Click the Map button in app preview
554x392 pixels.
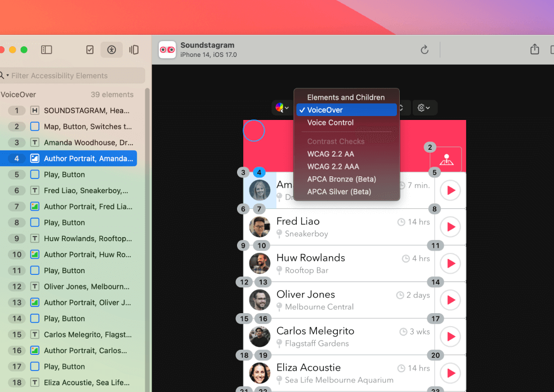[x=446, y=159]
